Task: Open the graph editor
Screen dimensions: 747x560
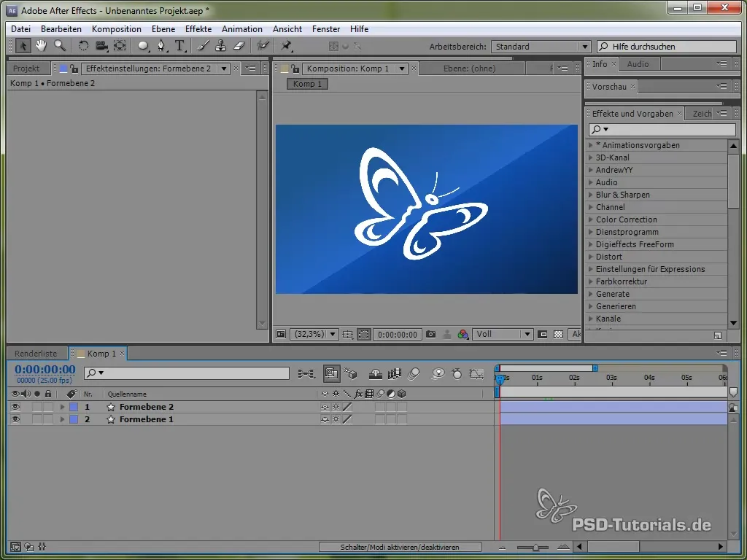Action: 476,374
